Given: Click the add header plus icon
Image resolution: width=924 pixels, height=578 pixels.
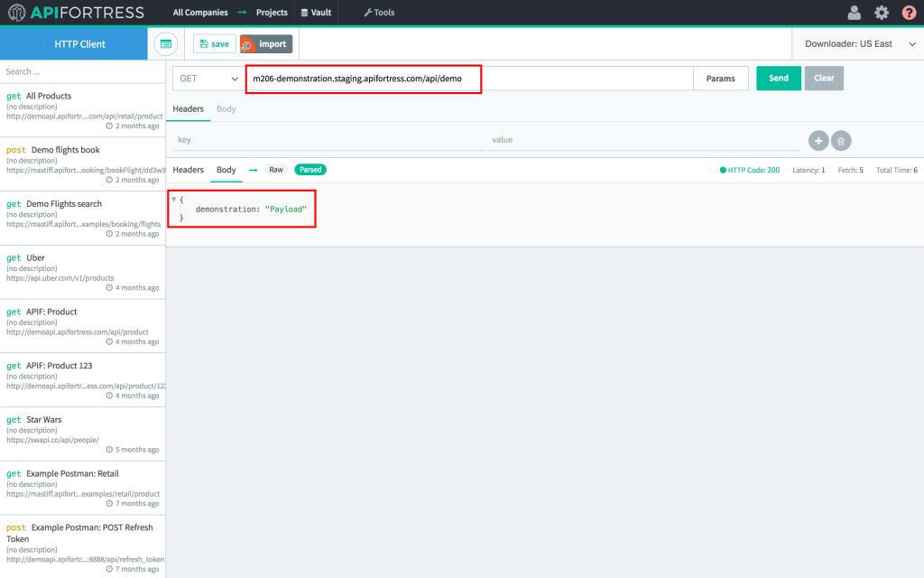Looking at the screenshot, I should coord(818,140).
